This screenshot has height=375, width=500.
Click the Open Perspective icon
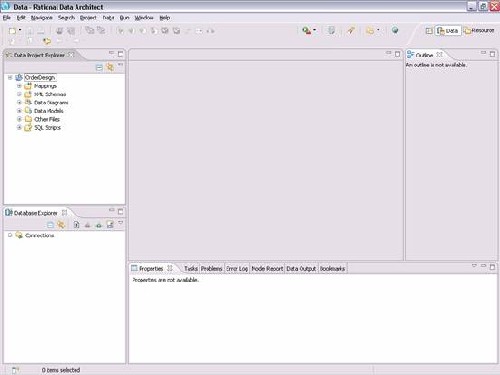pyautogui.click(x=429, y=31)
